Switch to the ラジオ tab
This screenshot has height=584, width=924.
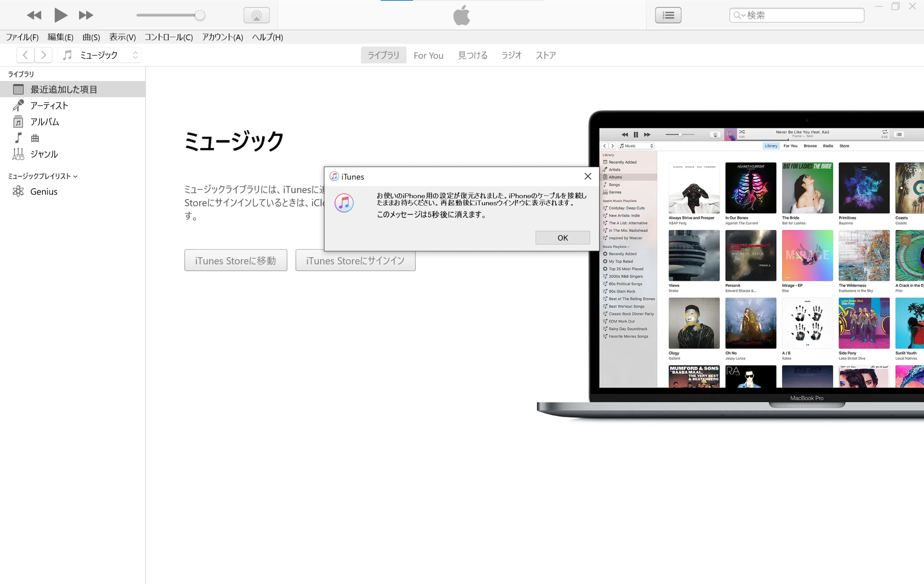point(511,55)
